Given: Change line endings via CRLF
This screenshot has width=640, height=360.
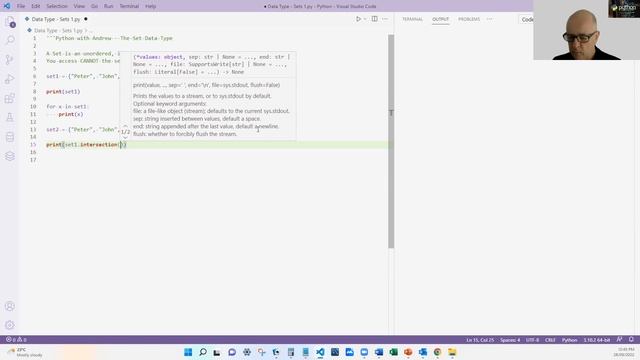Looking at the screenshot, I should 550,340.
